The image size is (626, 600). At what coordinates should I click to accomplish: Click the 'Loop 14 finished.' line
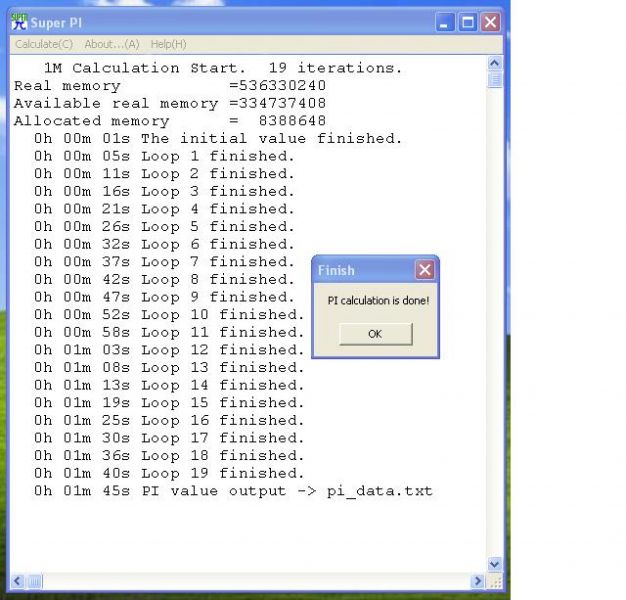169,385
